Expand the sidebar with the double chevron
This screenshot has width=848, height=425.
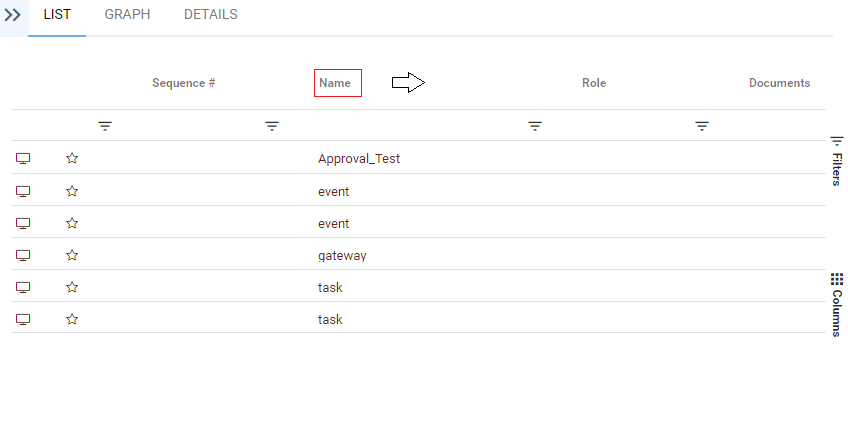[13, 16]
